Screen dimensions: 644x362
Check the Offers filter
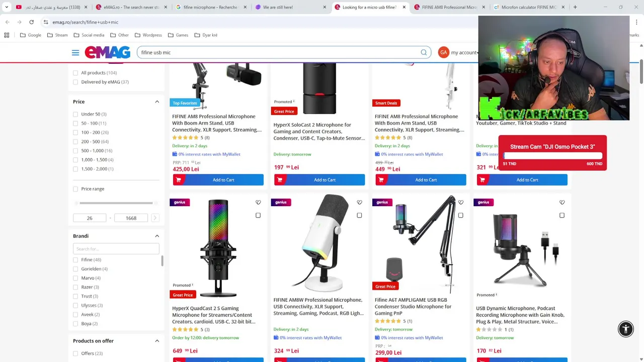click(75, 353)
